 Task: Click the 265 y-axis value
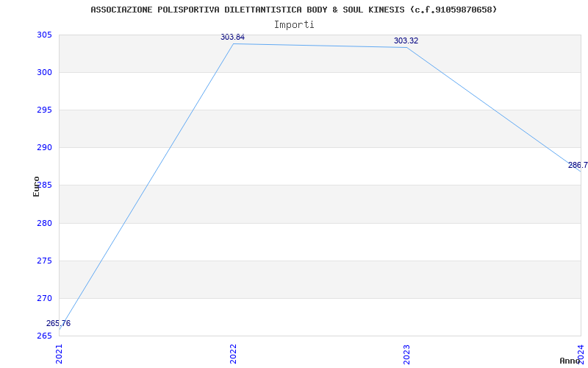[44, 336]
